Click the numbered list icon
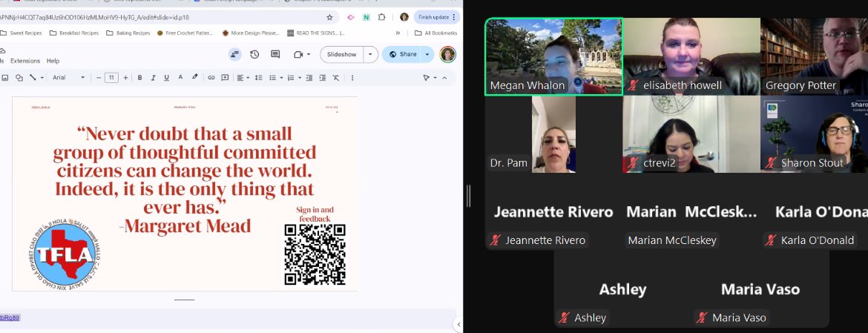The height and width of the screenshot is (333, 868). pos(291,78)
